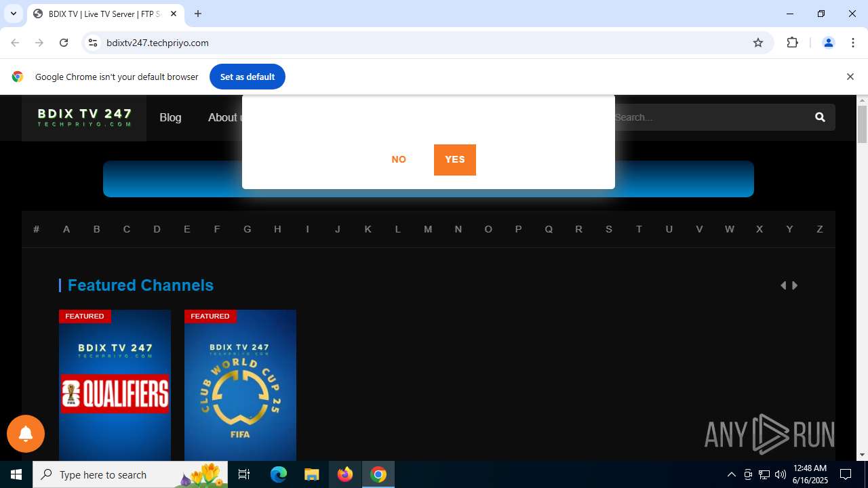The image size is (868, 488).
Task: Filter channels by letter L
Action: [x=398, y=229]
